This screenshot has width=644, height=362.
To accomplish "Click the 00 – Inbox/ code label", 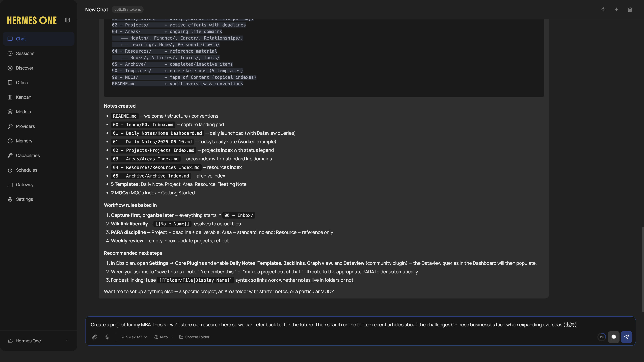I will pos(239,215).
